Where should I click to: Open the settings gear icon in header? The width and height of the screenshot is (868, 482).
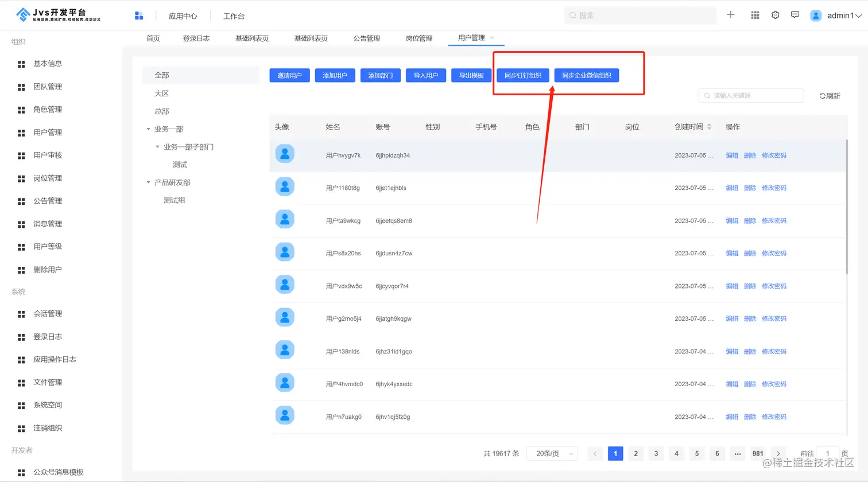coord(776,15)
